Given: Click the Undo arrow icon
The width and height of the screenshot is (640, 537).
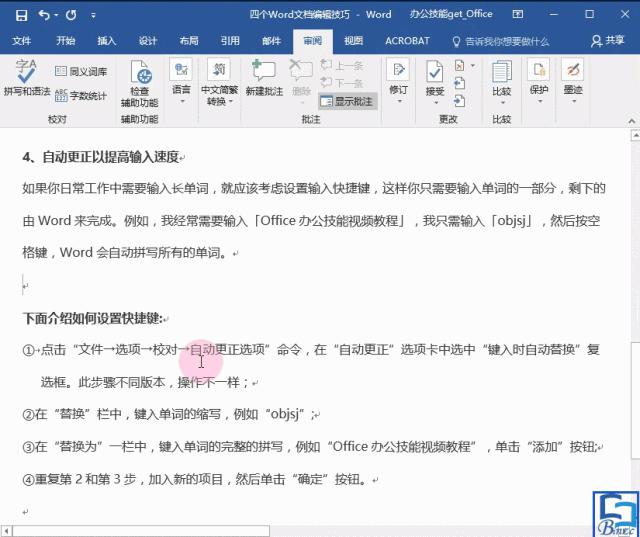Looking at the screenshot, I should pos(44,15).
